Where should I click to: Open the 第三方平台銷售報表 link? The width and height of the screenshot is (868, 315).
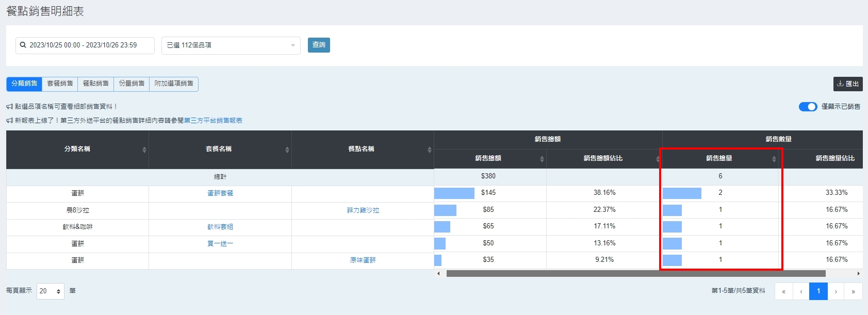tap(213, 121)
